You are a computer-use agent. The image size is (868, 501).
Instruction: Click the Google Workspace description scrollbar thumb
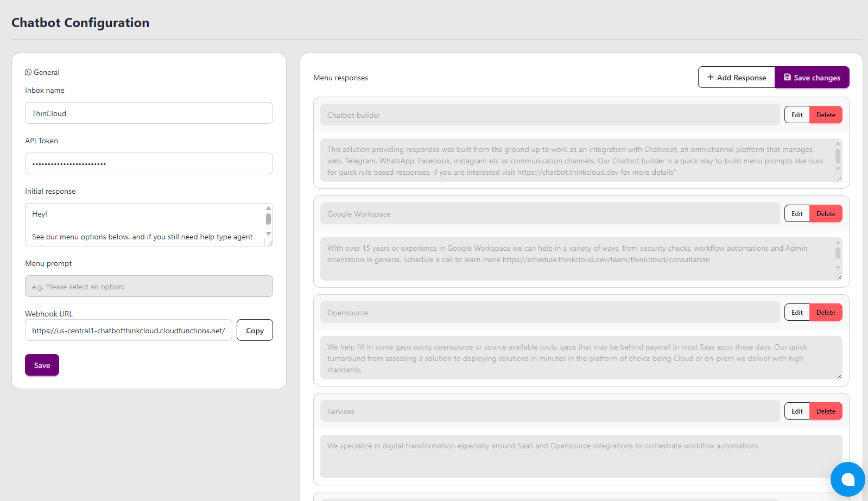click(x=838, y=253)
